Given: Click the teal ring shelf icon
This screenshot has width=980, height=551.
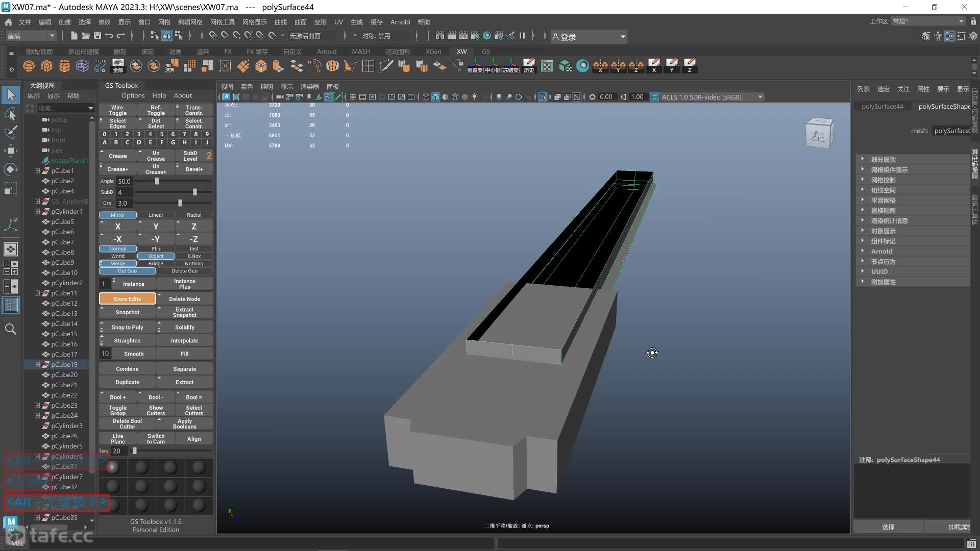Looking at the screenshot, I should pos(582,66).
